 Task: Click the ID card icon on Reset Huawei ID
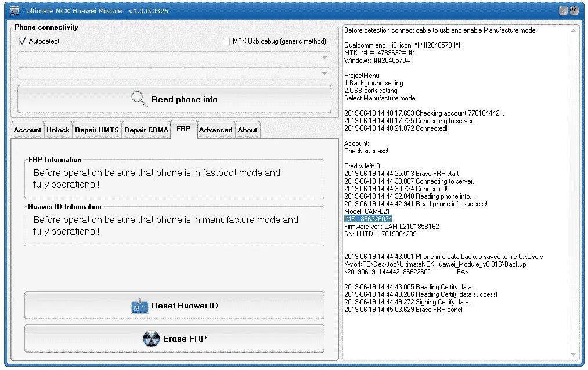(139, 306)
